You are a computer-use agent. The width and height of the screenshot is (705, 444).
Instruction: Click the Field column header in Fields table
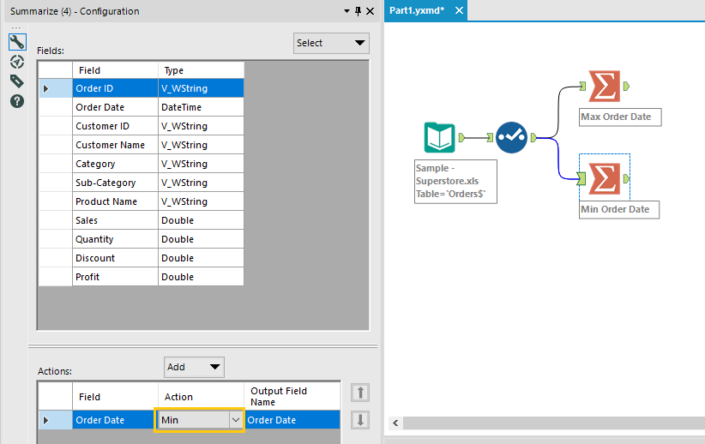(x=115, y=71)
